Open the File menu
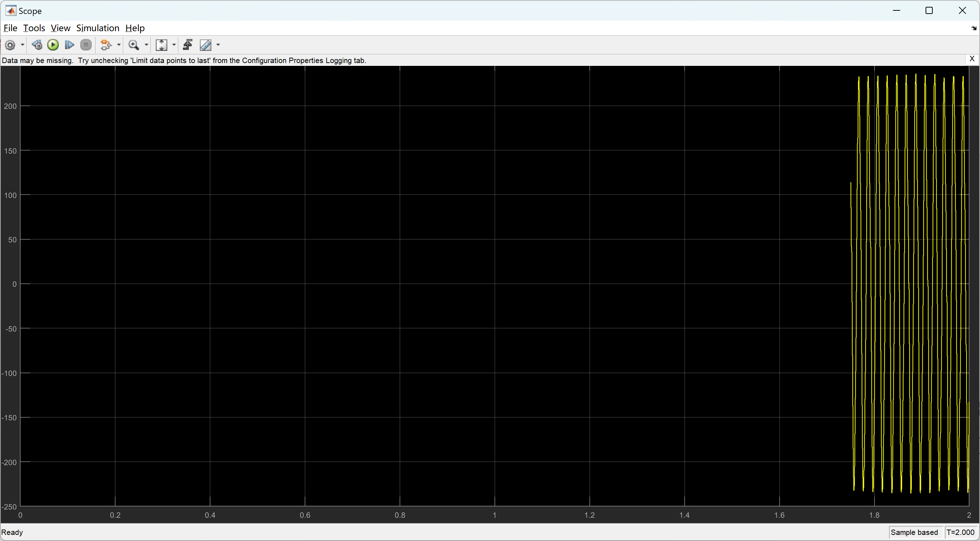Screen dimensions: 980x541 click(x=10, y=28)
